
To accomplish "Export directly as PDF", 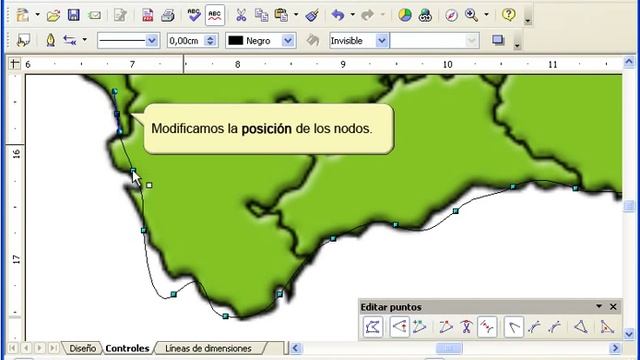I will 147,16.
